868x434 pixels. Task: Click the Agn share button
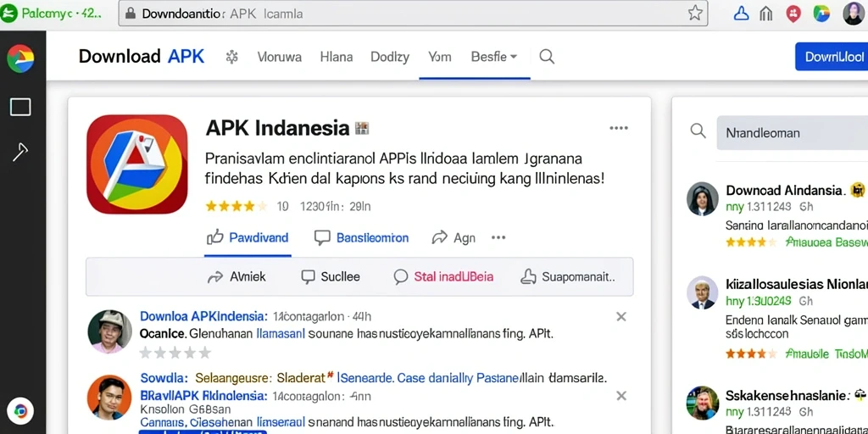click(x=453, y=238)
